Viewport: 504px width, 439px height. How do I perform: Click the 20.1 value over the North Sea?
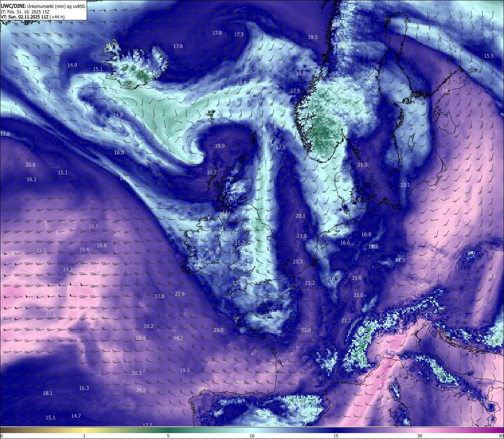point(300,216)
